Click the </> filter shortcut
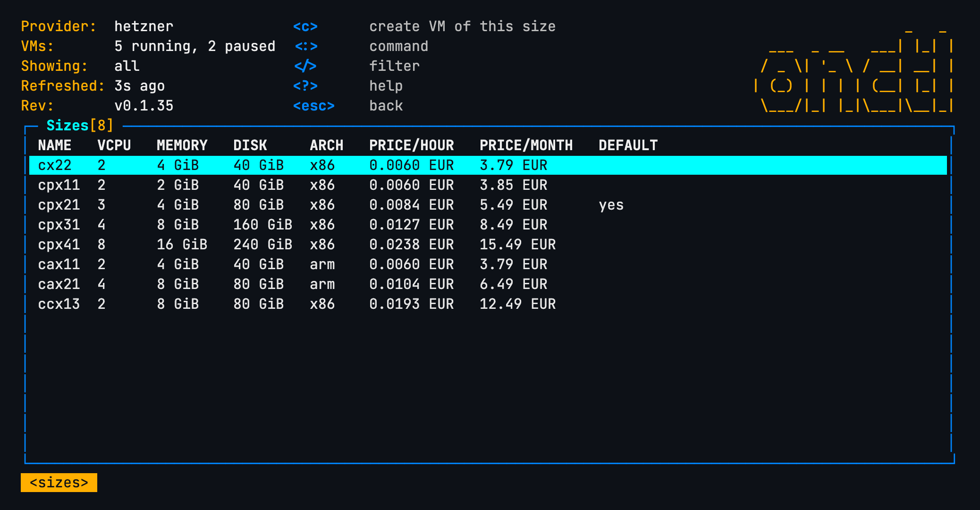980x510 pixels. 305,66
